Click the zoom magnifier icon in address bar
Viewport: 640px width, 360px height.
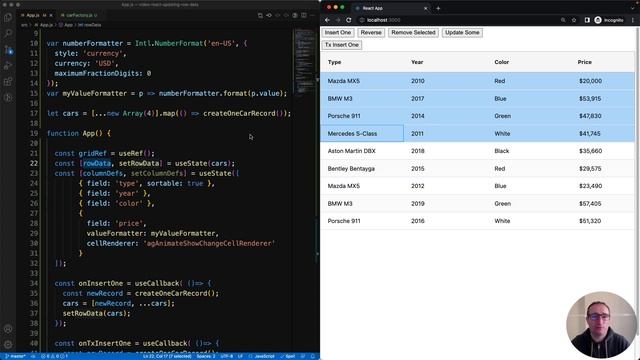pos(563,20)
